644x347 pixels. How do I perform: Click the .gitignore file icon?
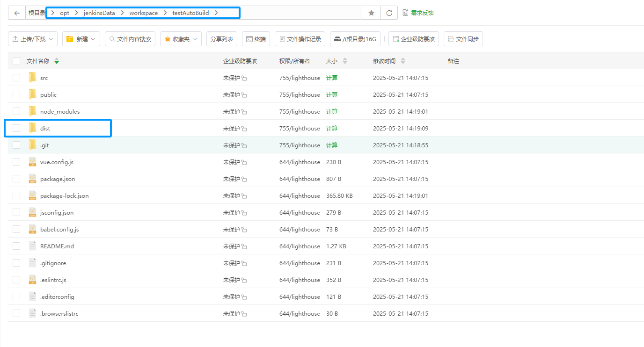coord(32,263)
